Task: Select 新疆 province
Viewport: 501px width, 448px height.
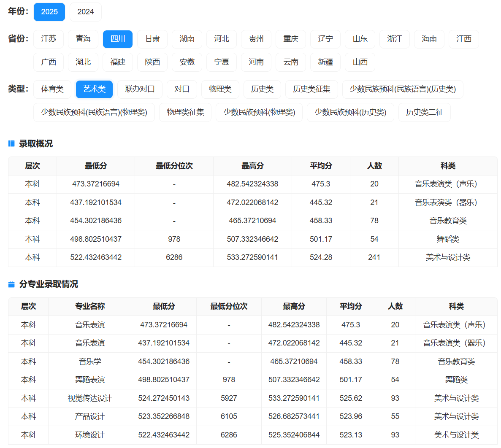Action: pos(325,62)
